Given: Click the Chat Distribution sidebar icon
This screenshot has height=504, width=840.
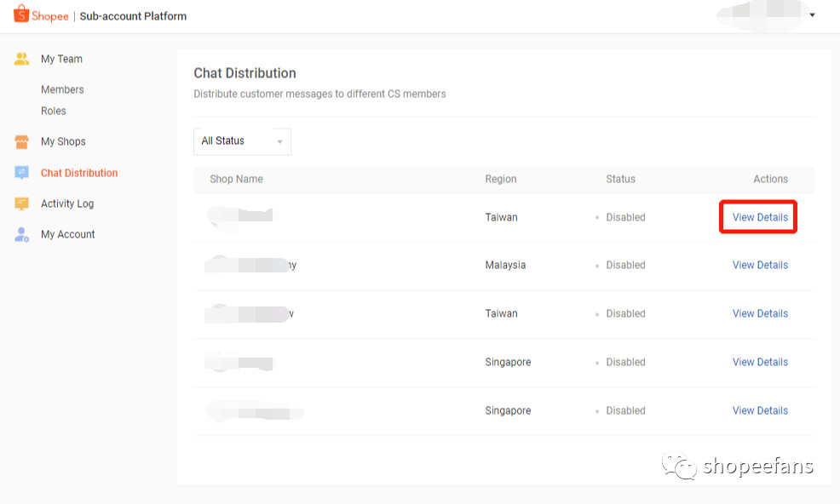Looking at the screenshot, I should pos(21,173).
